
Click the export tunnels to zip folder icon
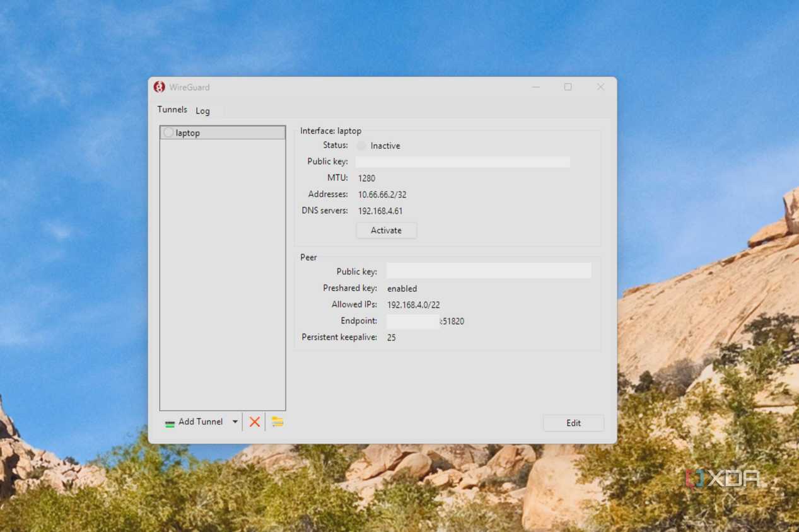tap(277, 422)
